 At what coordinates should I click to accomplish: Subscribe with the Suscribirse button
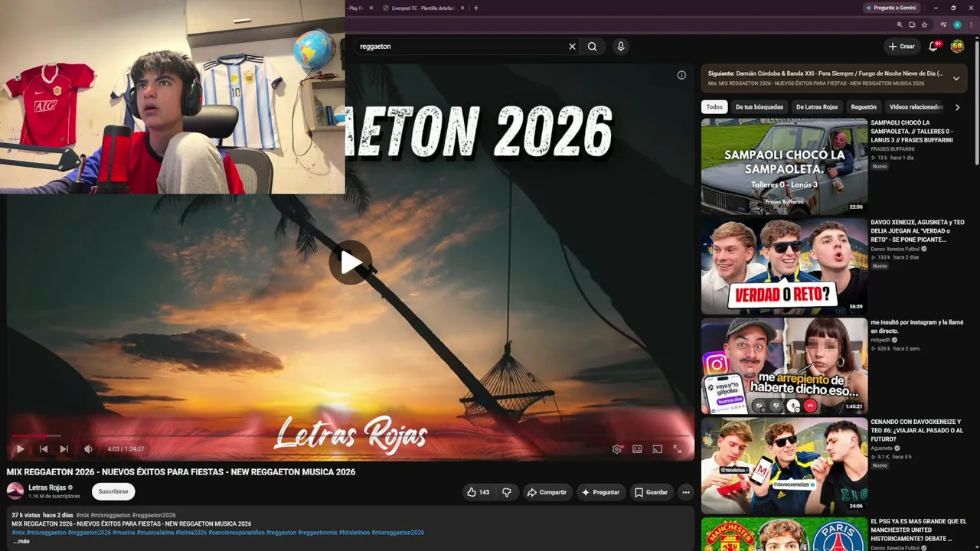[113, 491]
